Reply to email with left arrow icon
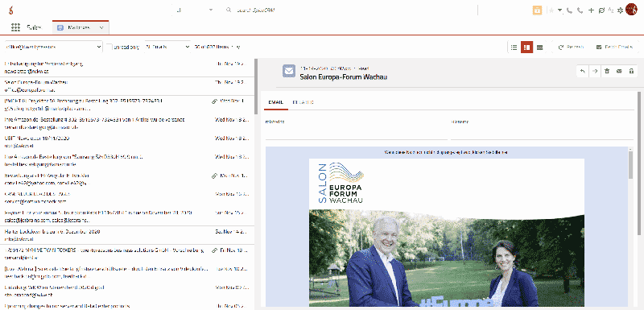Image resolution: width=644 pixels, height=310 pixels. point(582,71)
